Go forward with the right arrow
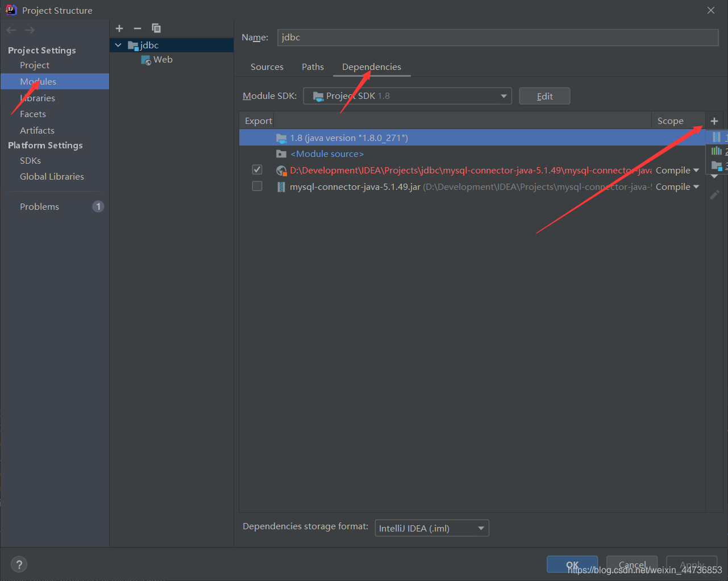 coord(30,30)
